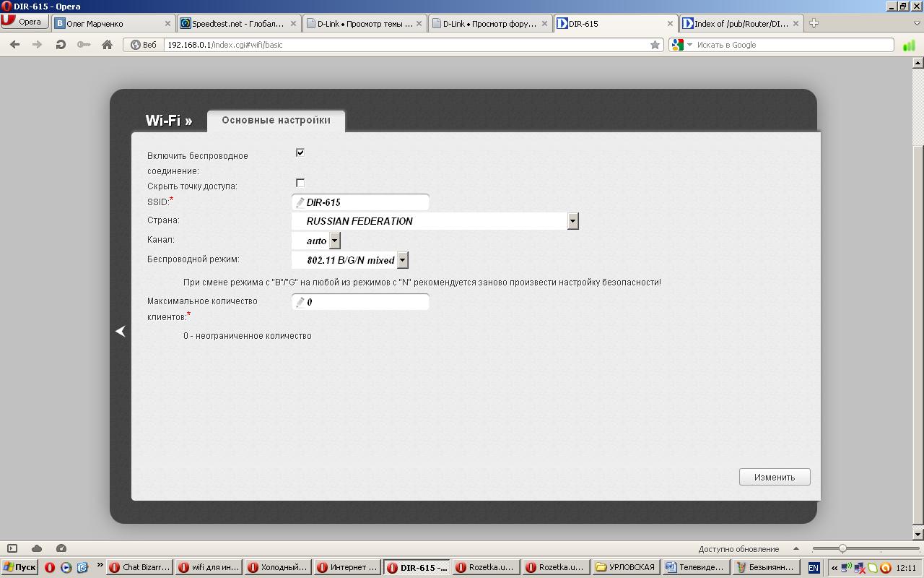924x578 pixels.
Task: Click the page vertical scrollbar
Action: (x=918, y=298)
